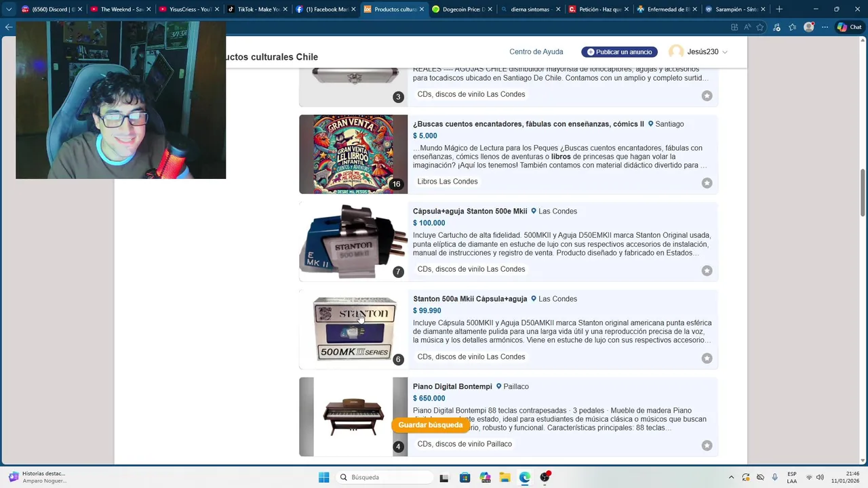Open the volume speaker tray icon
Image resolution: width=868 pixels, height=488 pixels.
820,477
